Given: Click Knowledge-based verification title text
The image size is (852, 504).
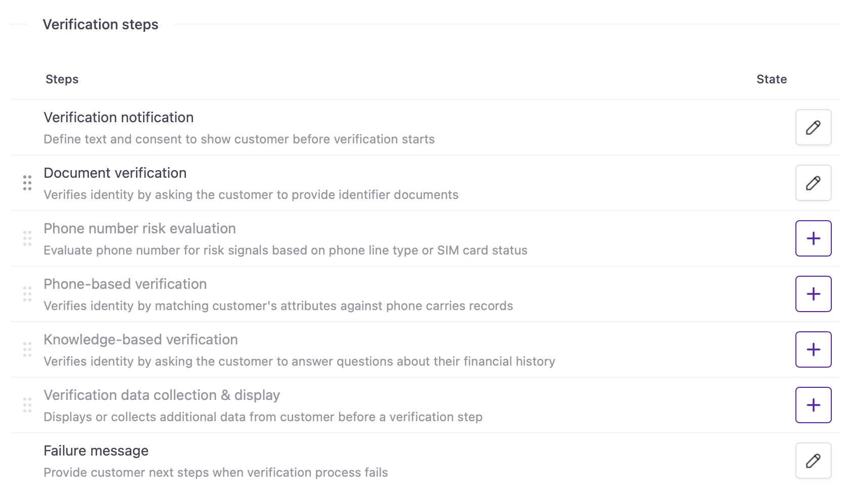Looking at the screenshot, I should tap(140, 340).
